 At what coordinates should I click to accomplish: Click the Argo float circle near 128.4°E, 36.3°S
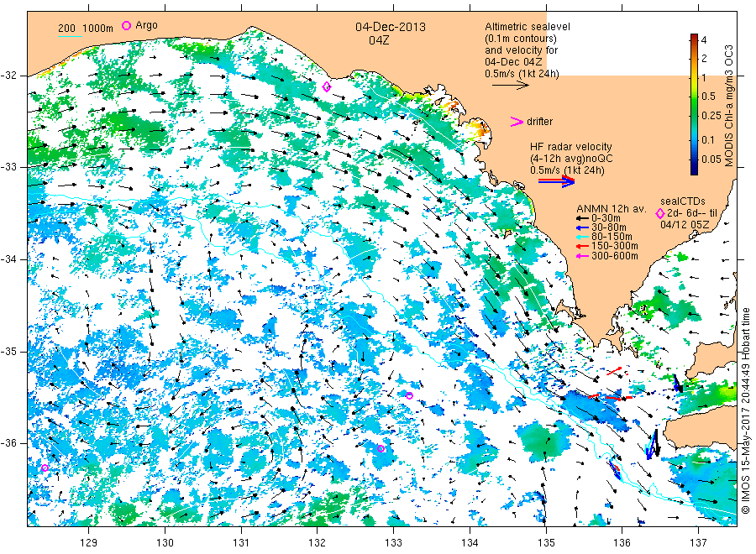point(45,468)
